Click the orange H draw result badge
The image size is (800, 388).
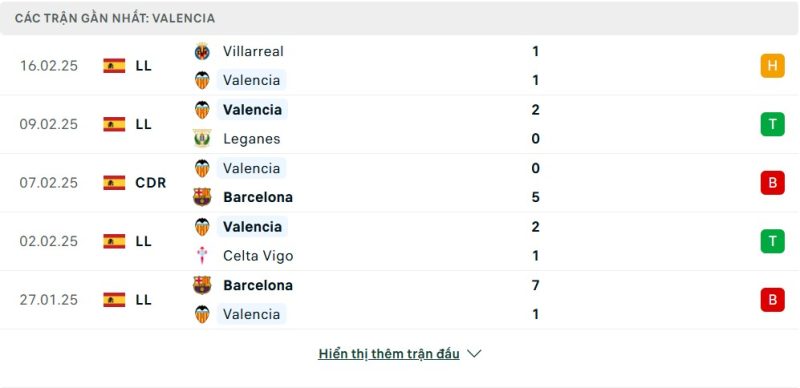[772, 66]
